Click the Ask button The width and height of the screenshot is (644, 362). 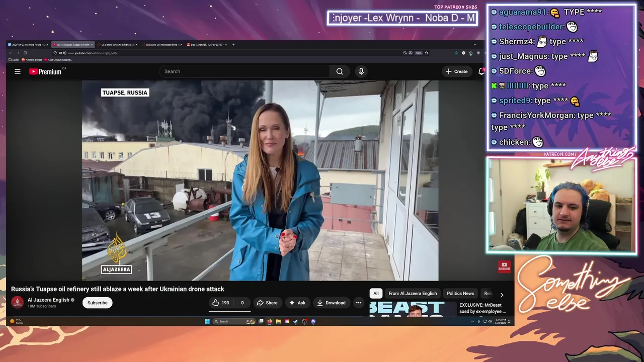tap(297, 303)
